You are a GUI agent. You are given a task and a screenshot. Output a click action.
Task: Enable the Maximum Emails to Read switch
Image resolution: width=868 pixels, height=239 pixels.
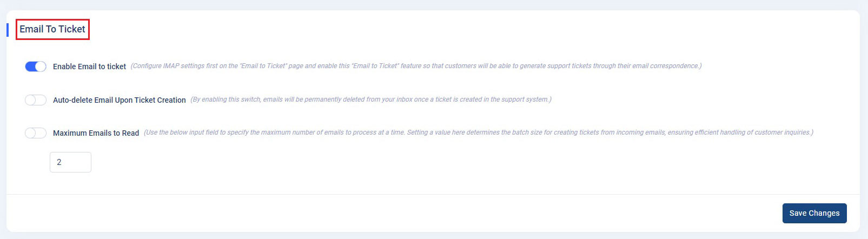click(36, 133)
